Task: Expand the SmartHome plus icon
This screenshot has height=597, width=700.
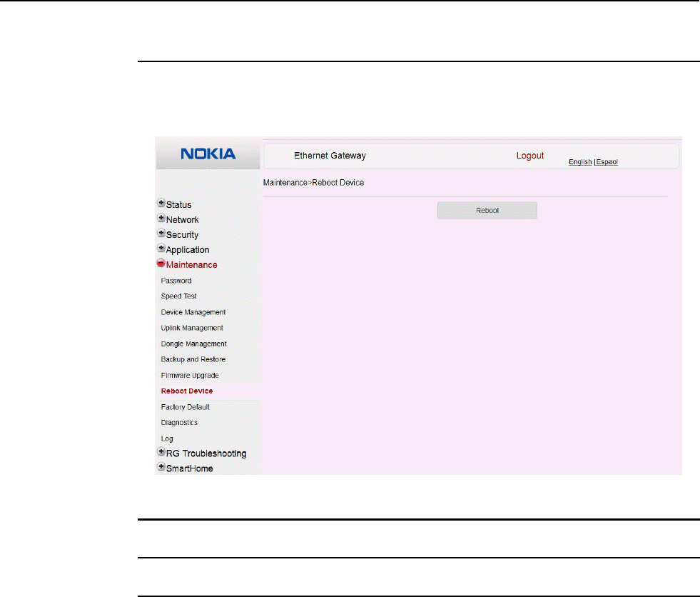Action: [161, 467]
